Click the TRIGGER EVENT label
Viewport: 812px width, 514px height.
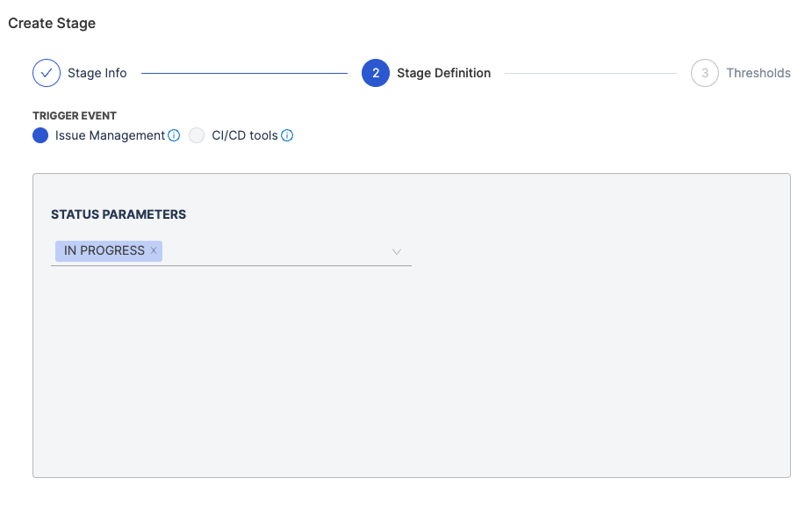pos(75,116)
